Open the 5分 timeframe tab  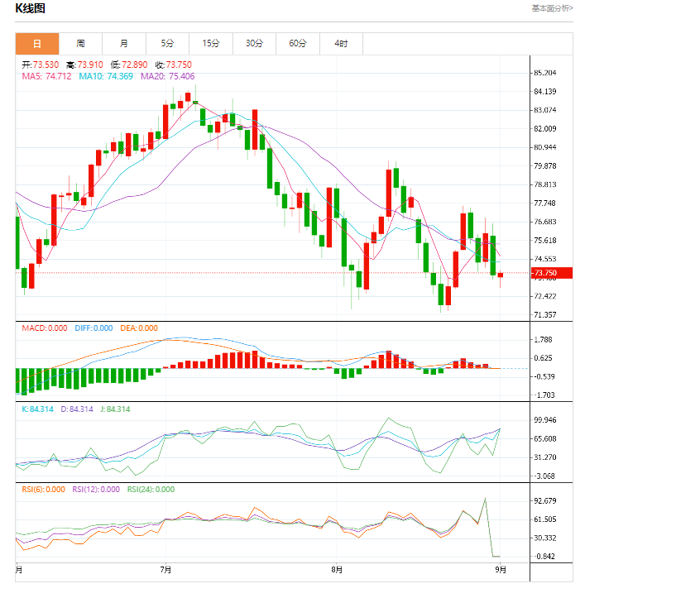coord(167,44)
